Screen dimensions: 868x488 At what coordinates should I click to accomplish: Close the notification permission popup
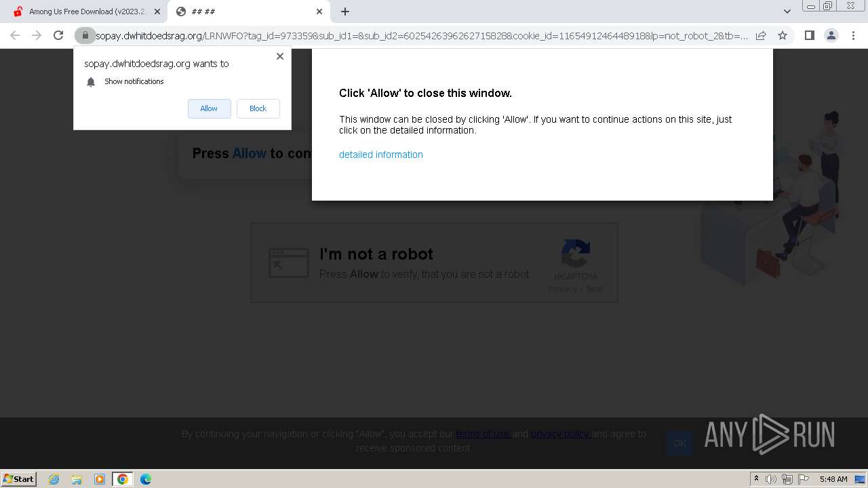click(280, 56)
